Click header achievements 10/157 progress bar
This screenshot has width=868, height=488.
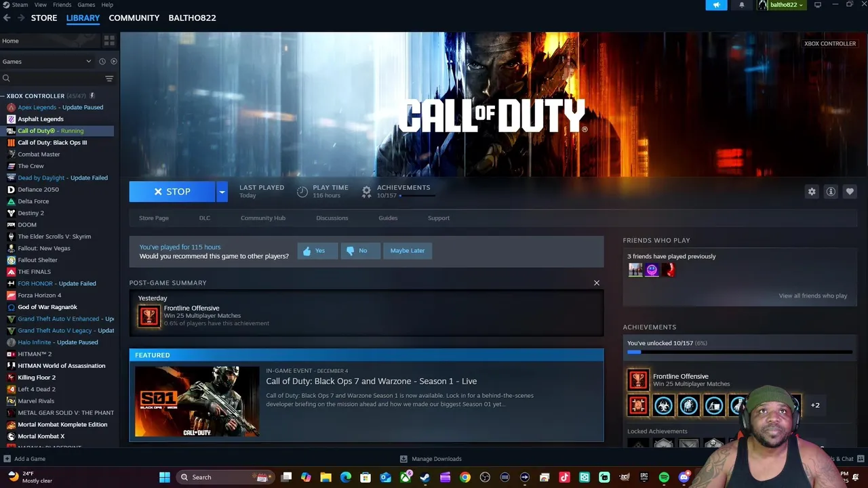(417, 195)
